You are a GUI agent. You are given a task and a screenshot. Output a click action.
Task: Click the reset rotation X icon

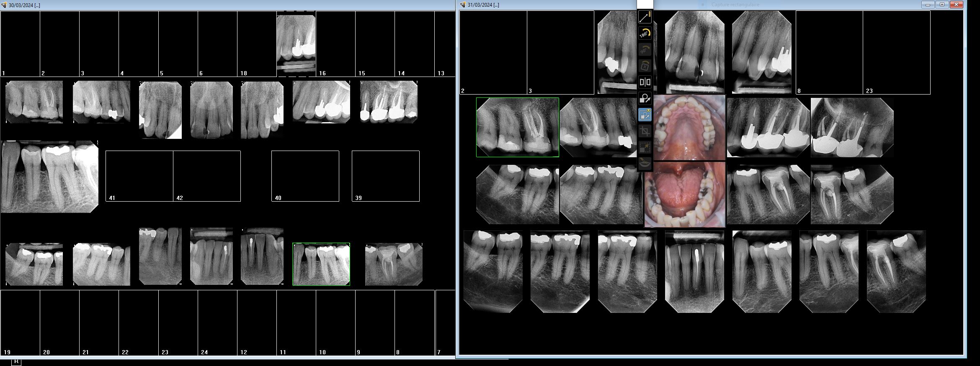[645, 66]
